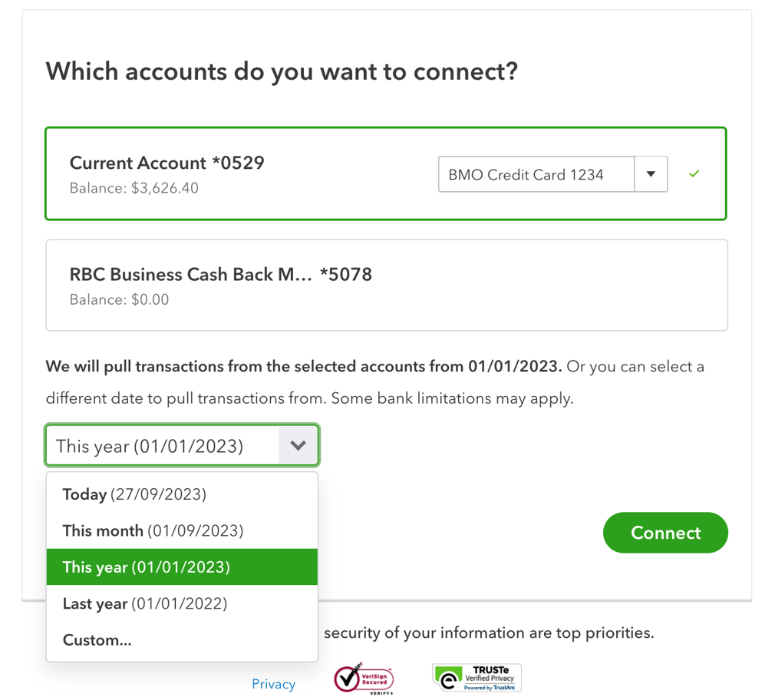The height and width of the screenshot is (700, 775).
Task: Open the BMO Credit Card 1234 account dropdown
Action: click(536, 174)
